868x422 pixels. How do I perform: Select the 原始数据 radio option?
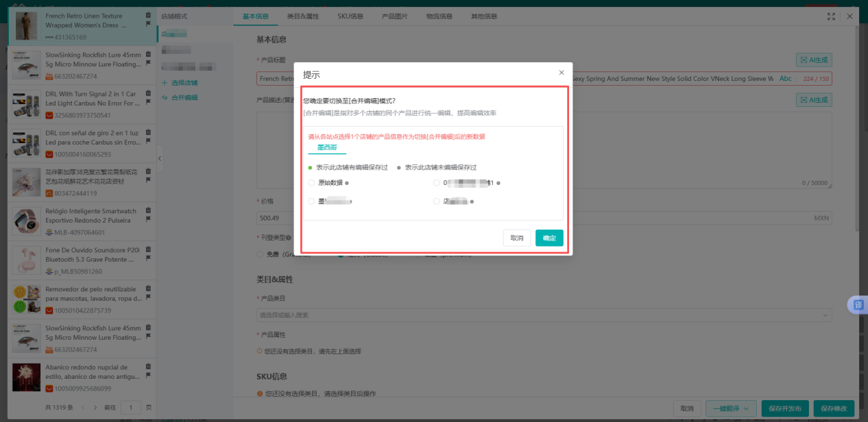(x=312, y=183)
